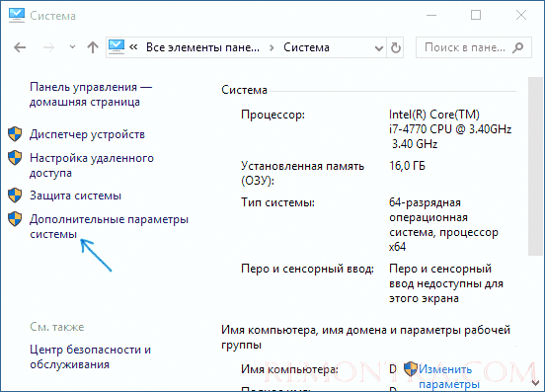Click shield icon next to 'Изменить параметры'
545x392 pixels.
(x=411, y=368)
